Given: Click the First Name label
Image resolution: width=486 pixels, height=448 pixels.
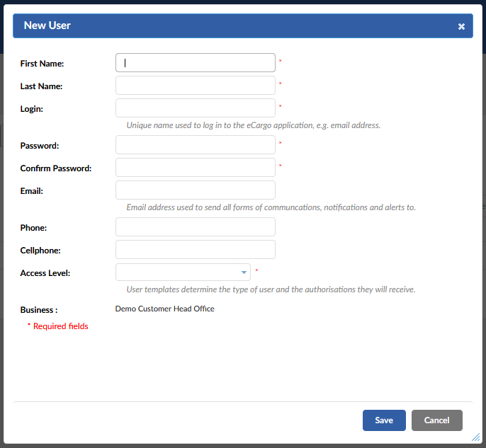Looking at the screenshot, I should [43, 64].
